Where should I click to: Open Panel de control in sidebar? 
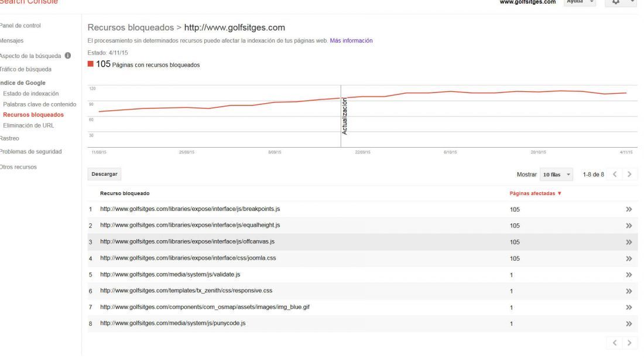(20, 25)
